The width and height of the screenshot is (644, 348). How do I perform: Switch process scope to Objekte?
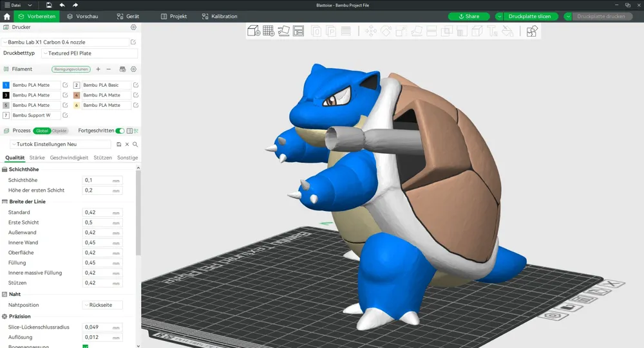tap(59, 131)
